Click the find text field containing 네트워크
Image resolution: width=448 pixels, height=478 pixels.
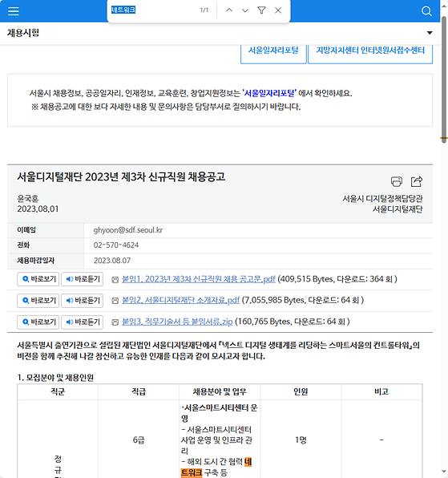(152, 10)
